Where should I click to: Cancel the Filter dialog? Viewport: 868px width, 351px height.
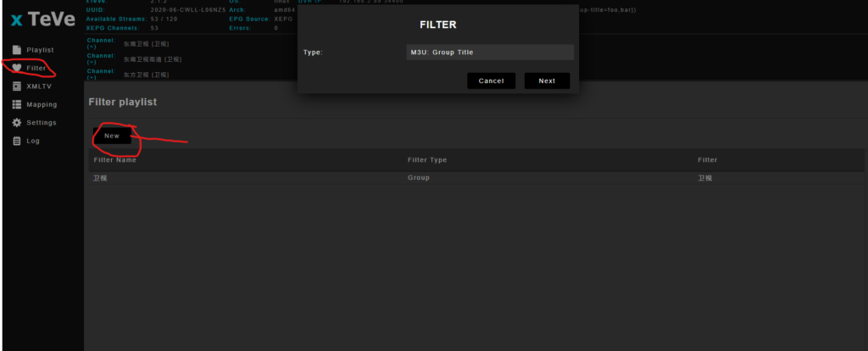tap(491, 81)
